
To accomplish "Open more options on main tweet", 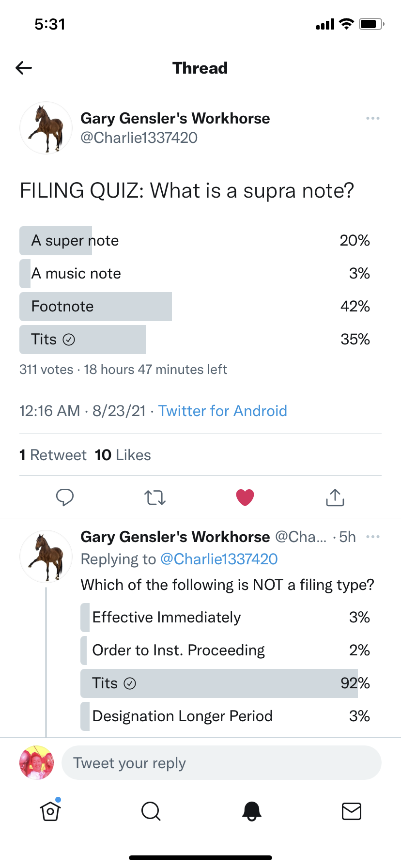I will tap(373, 118).
